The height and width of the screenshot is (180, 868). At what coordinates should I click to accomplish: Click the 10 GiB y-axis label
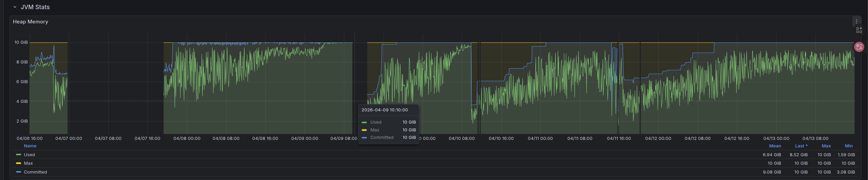21,42
